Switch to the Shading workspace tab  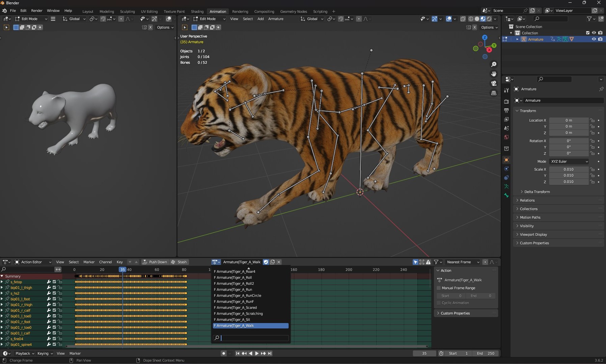(x=197, y=11)
